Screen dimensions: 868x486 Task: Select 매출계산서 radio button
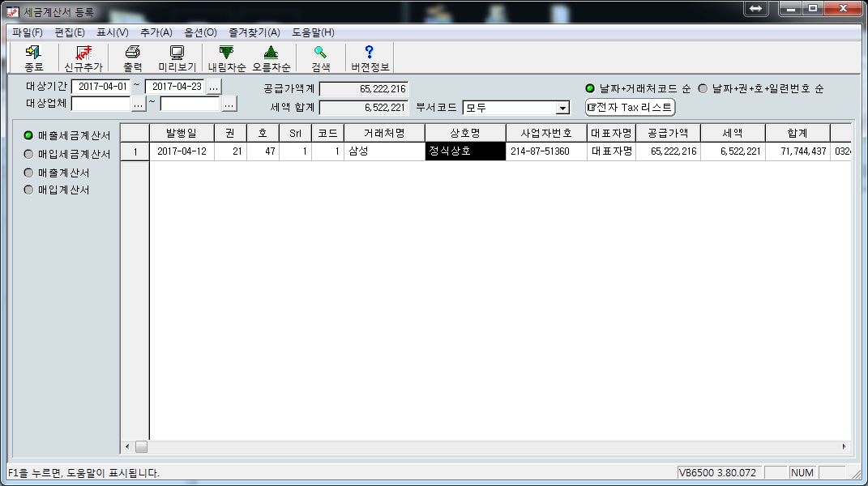pyautogui.click(x=29, y=173)
